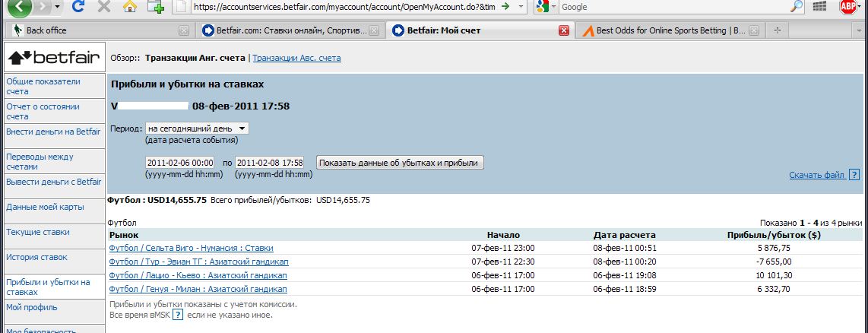Click the betfair logo
868x333 pixels.
coord(54,56)
